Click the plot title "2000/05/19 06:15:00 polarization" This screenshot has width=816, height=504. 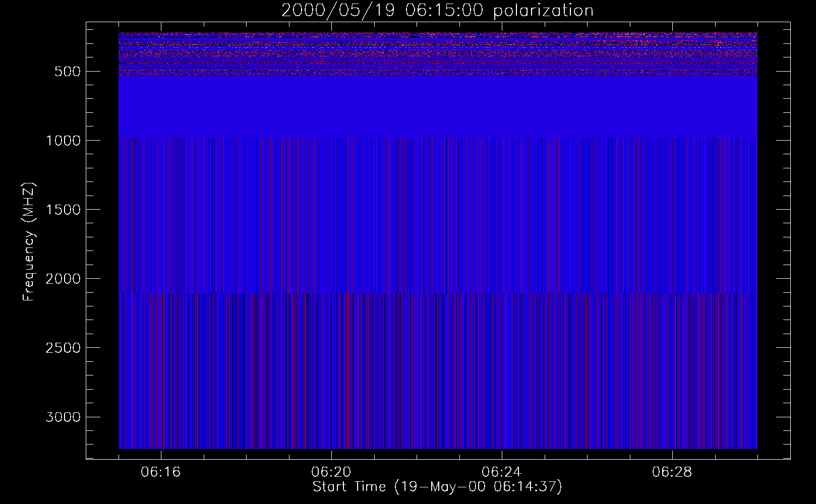437,11
